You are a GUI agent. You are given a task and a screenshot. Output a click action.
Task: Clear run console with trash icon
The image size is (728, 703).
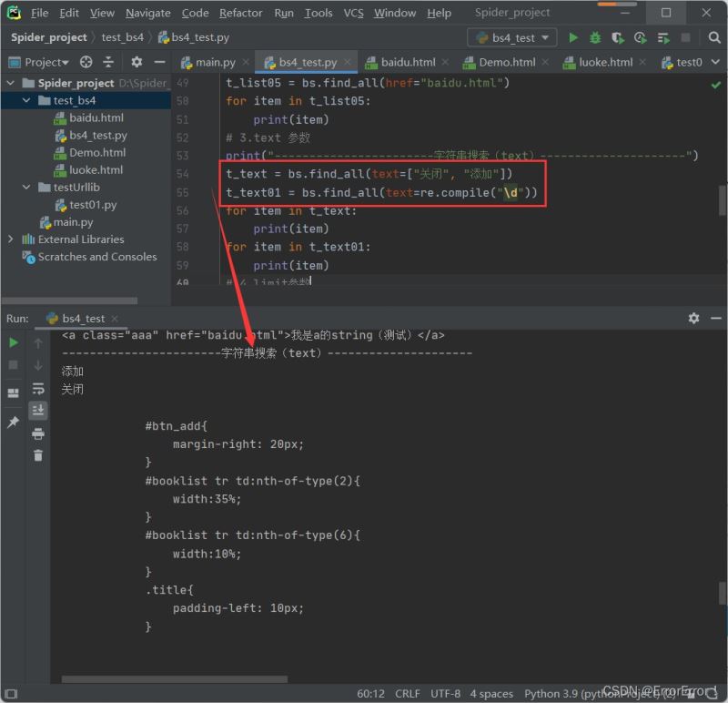click(x=38, y=455)
